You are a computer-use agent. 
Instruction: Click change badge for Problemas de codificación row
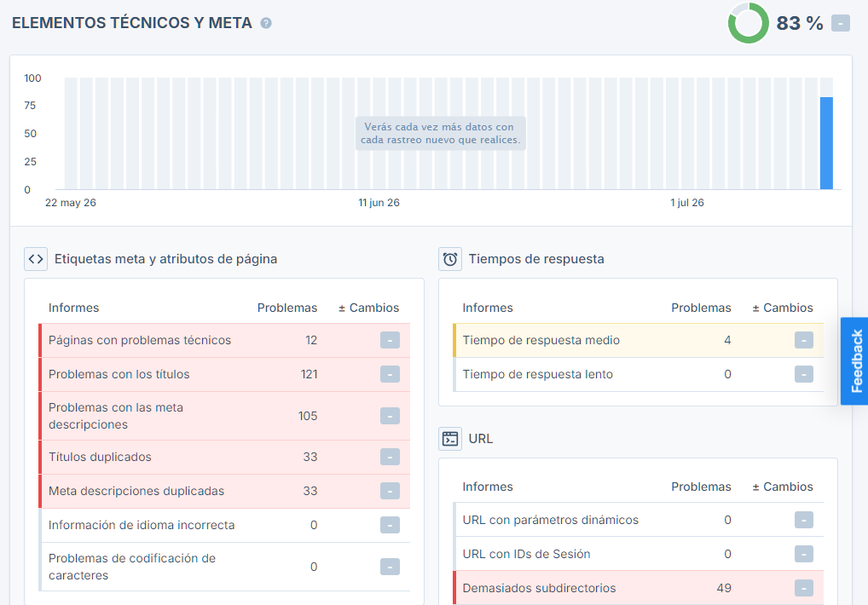390,567
